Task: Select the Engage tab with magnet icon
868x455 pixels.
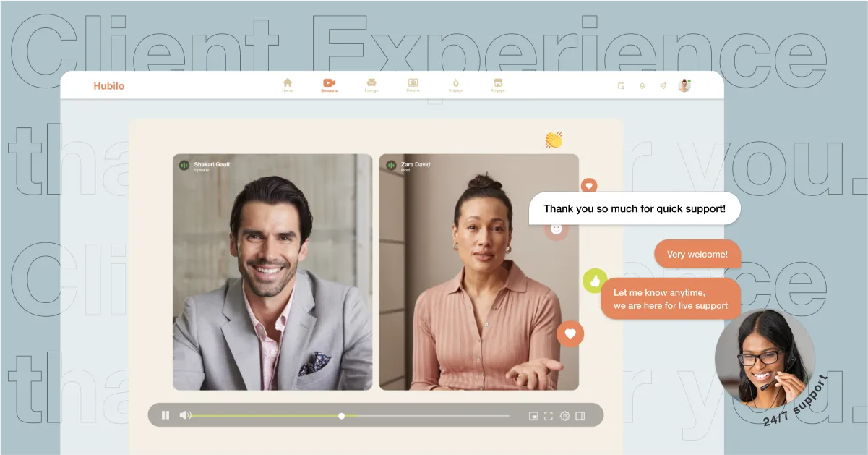Action: 456,85
